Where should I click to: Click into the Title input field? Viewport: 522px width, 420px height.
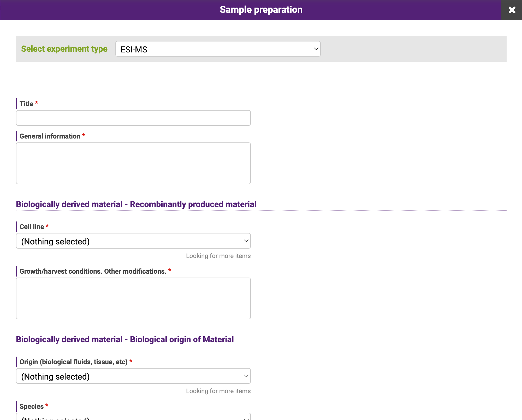coord(133,118)
